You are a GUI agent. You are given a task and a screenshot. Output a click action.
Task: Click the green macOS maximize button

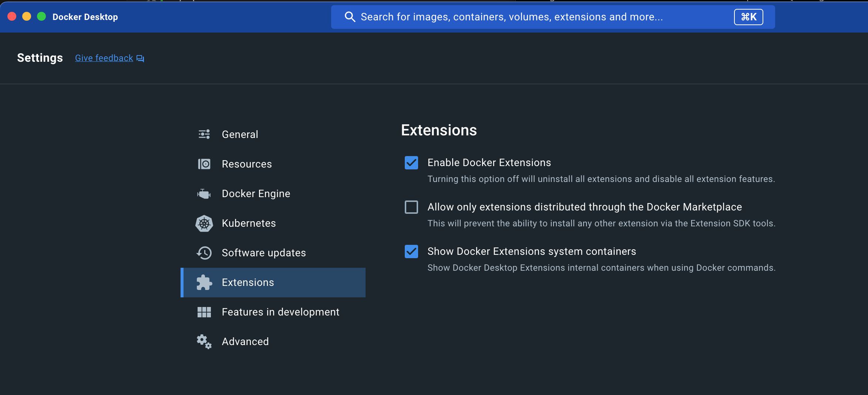coord(41,17)
